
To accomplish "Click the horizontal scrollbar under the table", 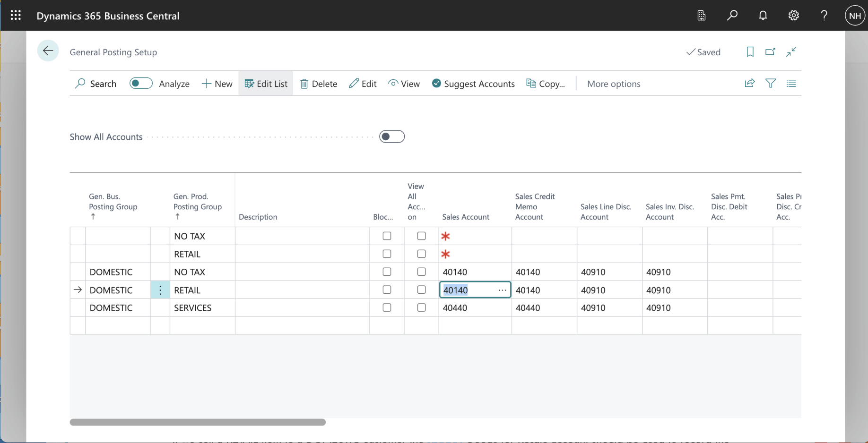I will pyautogui.click(x=198, y=422).
